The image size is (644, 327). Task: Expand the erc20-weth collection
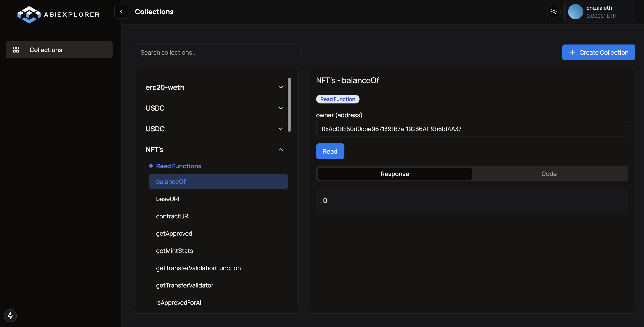tap(281, 87)
